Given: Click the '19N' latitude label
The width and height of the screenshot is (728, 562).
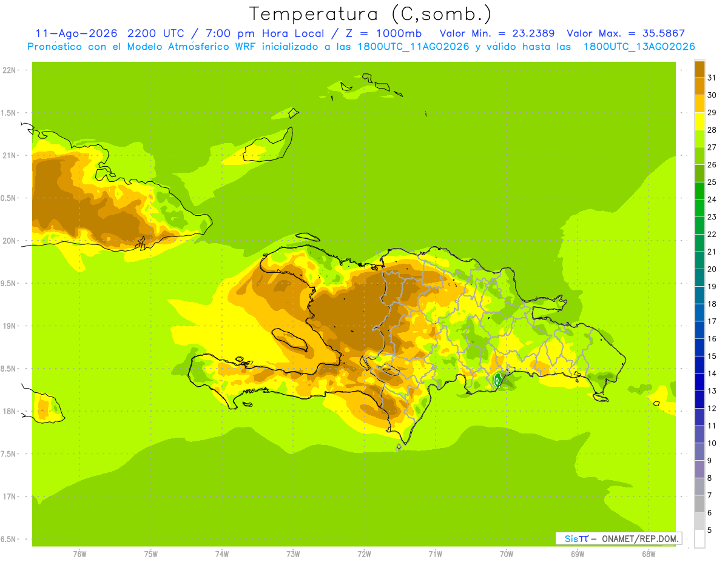Looking at the screenshot, I should 10,326.
